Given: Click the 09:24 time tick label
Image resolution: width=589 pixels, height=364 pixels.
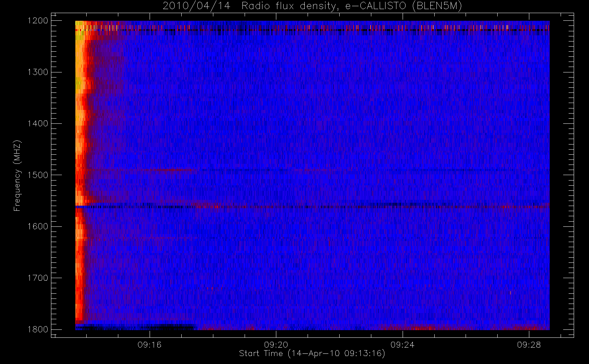Looking at the screenshot, I should (402, 345).
